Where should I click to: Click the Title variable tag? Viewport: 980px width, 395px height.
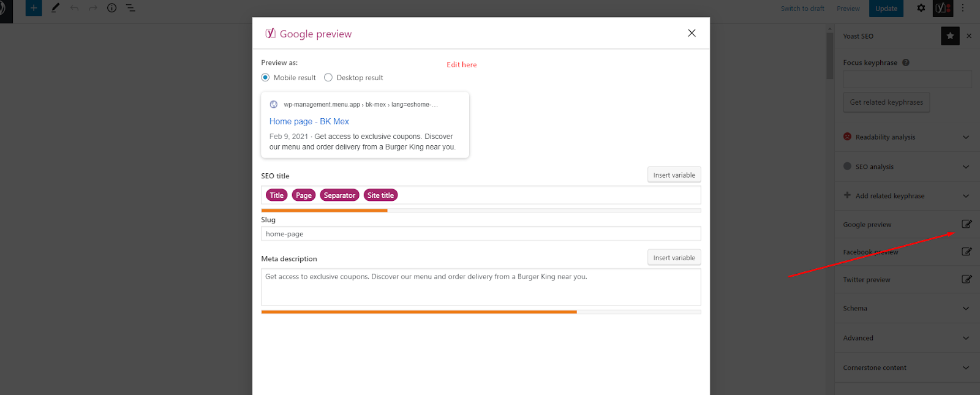pyautogui.click(x=277, y=195)
